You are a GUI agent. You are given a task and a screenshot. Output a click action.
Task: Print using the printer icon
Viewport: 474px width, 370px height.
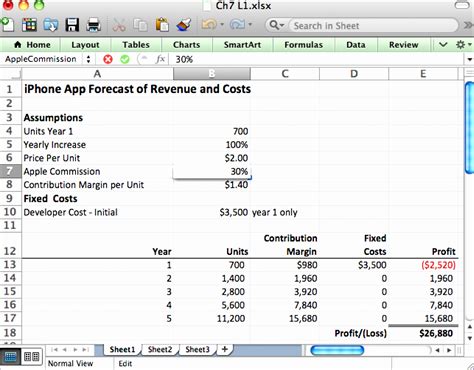tap(93, 25)
